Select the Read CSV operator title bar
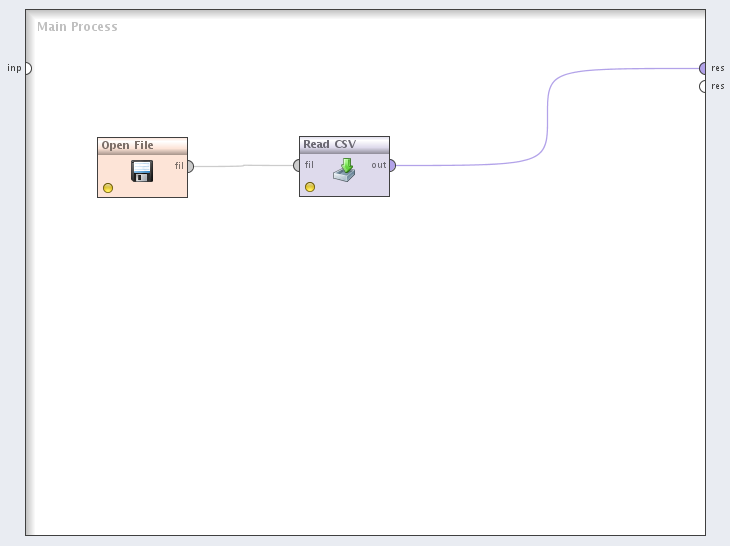Viewport: 730px width, 546px height. (344, 145)
